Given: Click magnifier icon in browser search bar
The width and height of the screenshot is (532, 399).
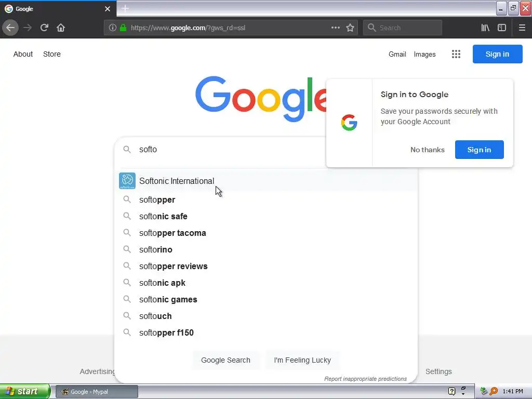Looking at the screenshot, I should tap(372, 28).
